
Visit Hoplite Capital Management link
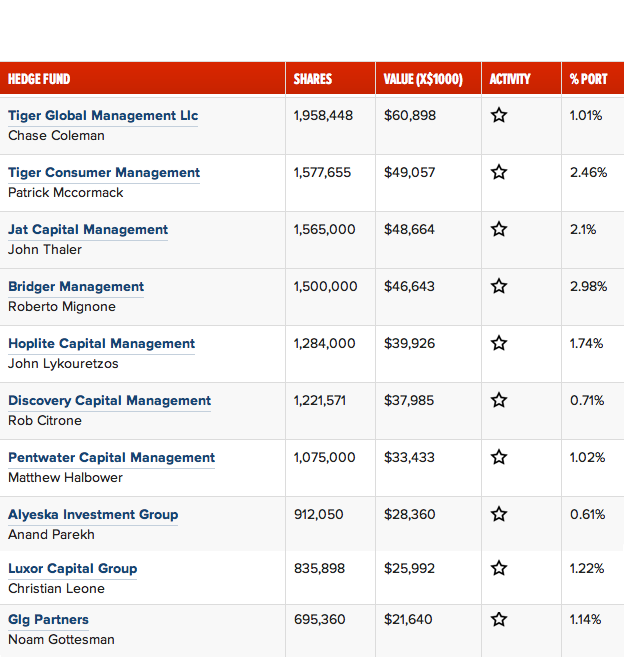[101, 343]
